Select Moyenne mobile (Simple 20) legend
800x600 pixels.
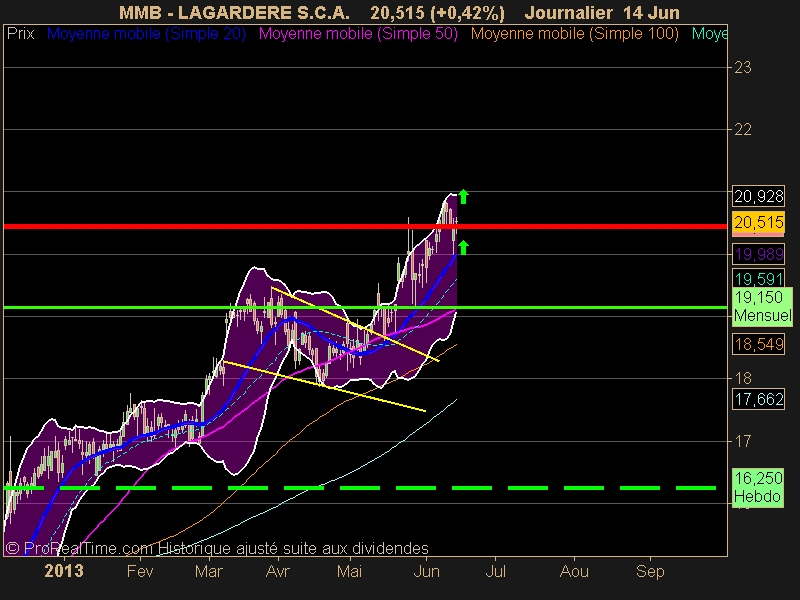[x=146, y=34]
